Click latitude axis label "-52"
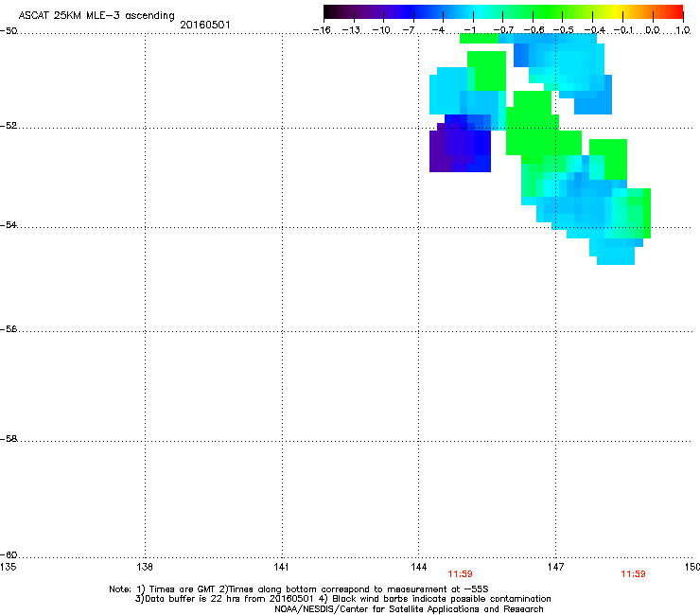 [9, 126]
